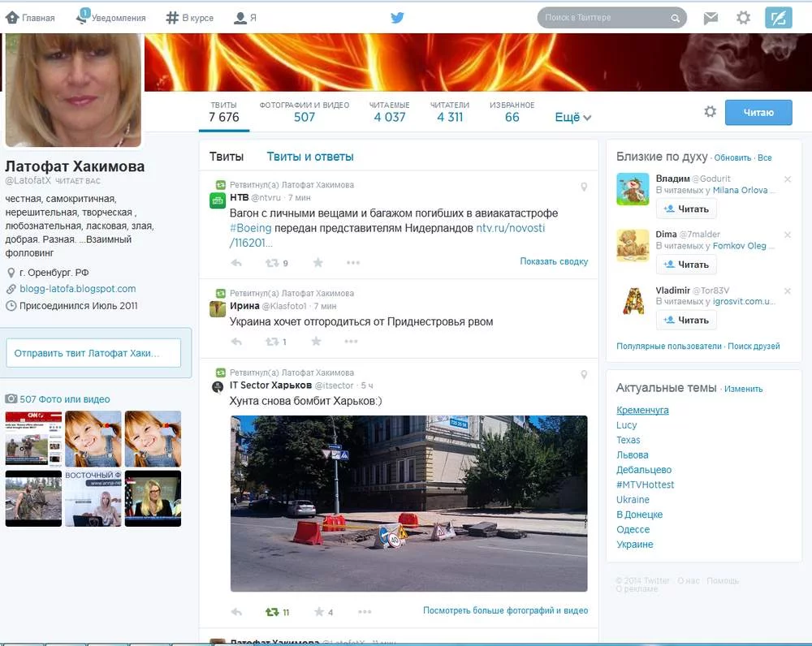
Task: Click the search magnifier icon
Action: tap(676, 18)
